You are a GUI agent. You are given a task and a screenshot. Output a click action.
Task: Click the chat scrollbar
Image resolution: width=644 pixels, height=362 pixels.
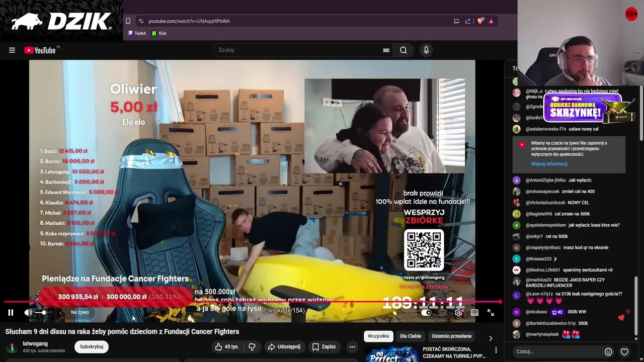click(x=636, y=305)
